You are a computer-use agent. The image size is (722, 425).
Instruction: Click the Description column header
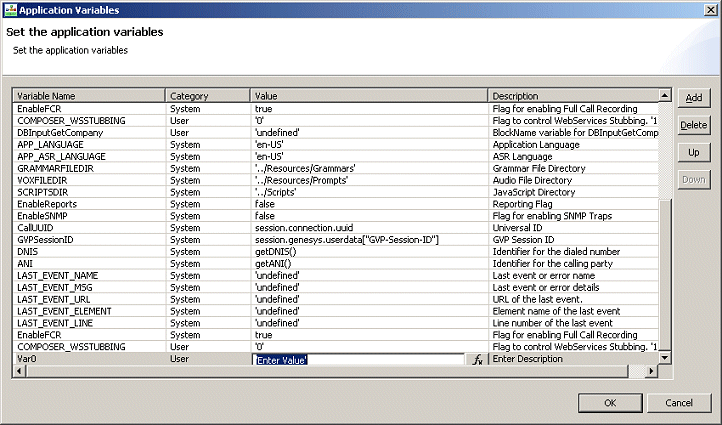pyautogui.click(x=572, y=96)
